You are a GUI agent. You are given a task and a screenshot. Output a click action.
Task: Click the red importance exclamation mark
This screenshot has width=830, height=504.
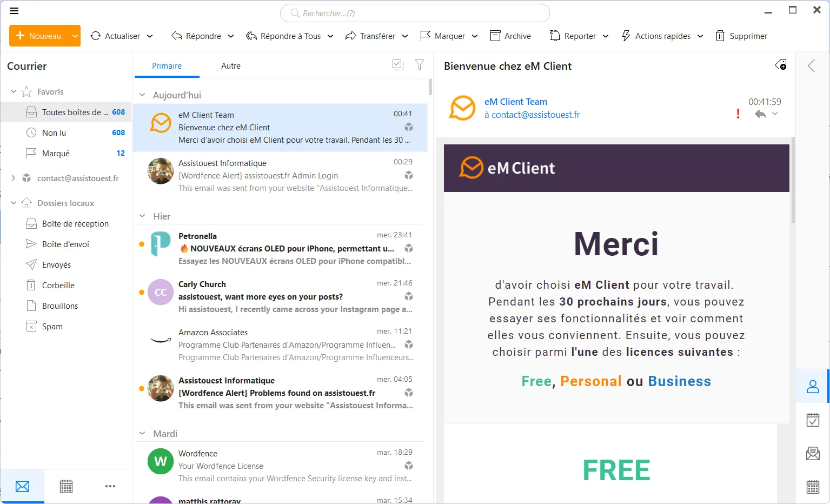click(x=738, y=114)
